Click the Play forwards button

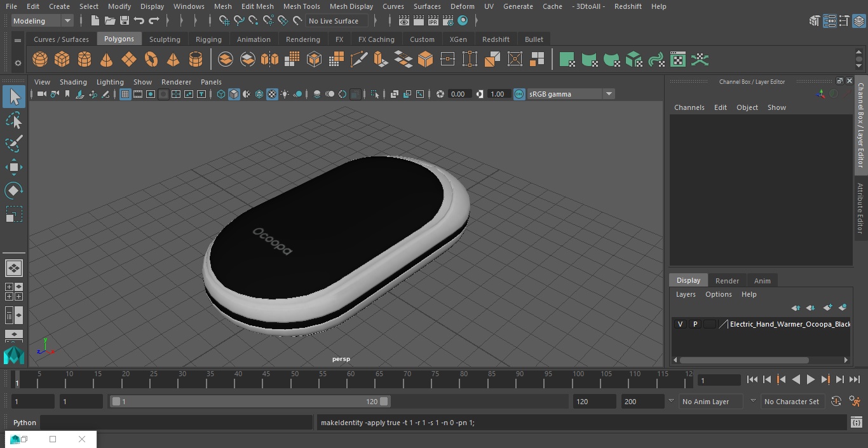(811, 380)
